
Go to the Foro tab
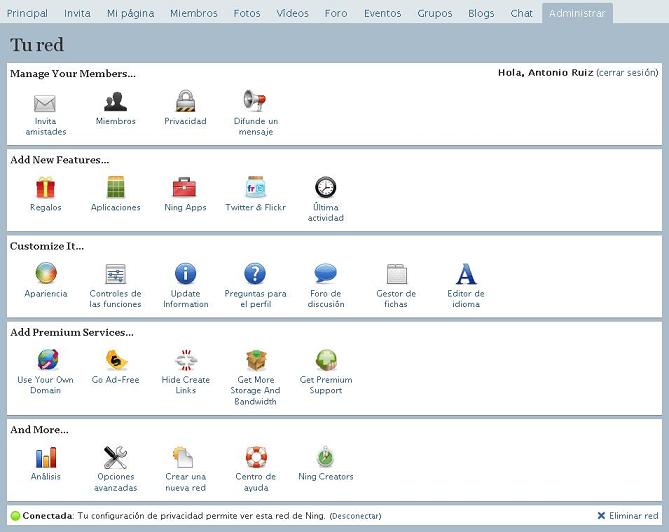pyautogui.click(x=336, y=13)
